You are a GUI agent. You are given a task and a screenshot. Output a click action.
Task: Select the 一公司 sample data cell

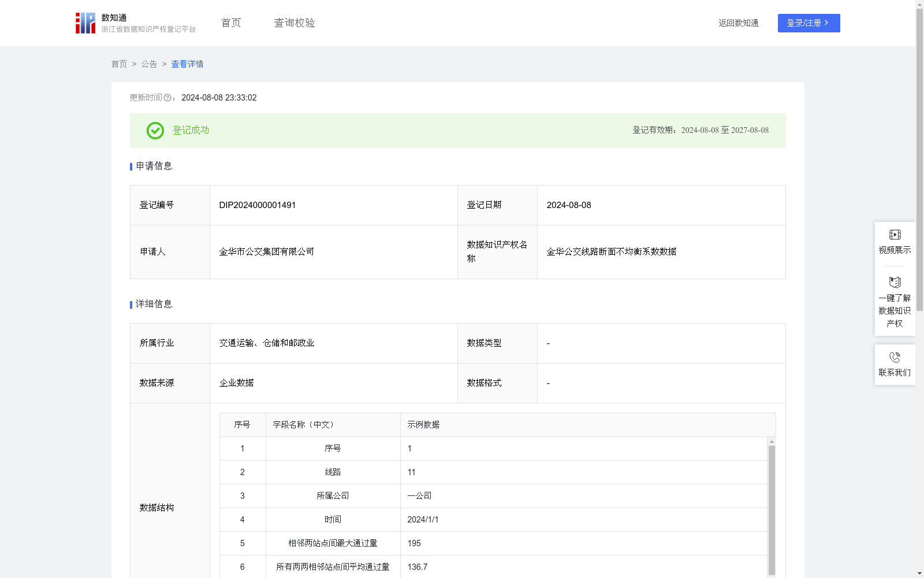click(x=583, y=496)
